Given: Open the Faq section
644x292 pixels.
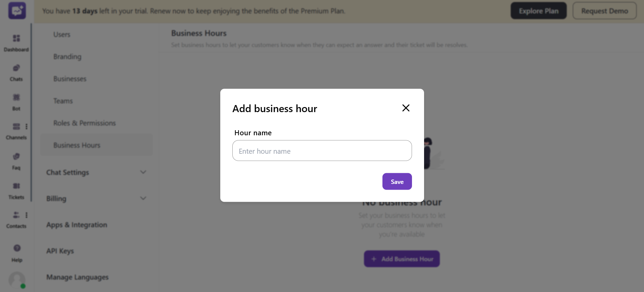Looking at the screenshot, I should (16, 160).
